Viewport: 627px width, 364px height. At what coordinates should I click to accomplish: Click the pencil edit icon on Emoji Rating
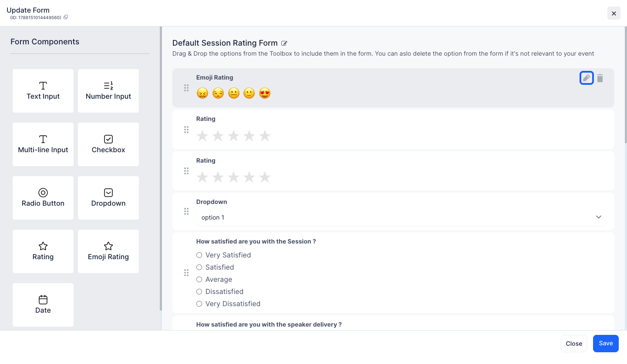pos(587,78)
